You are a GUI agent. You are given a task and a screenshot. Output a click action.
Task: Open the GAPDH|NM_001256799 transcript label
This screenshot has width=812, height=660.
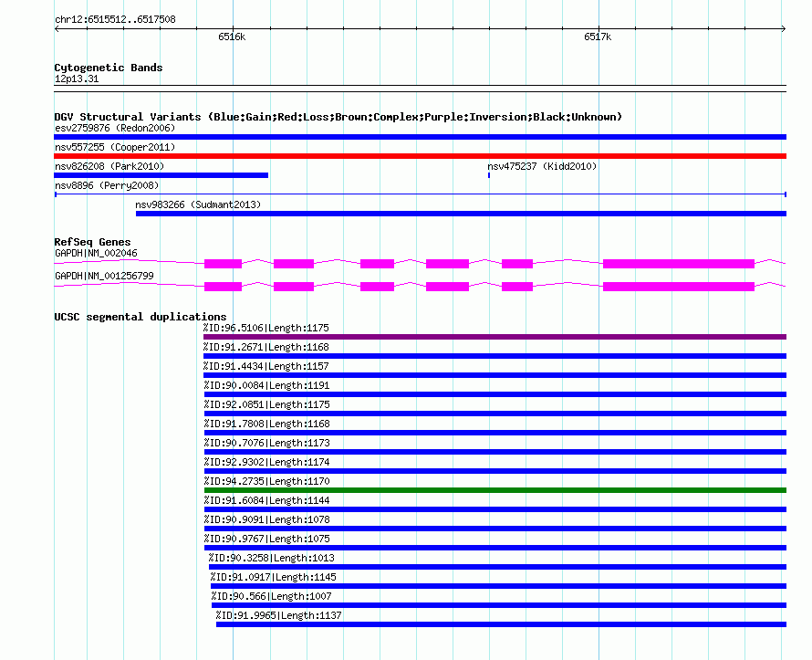point(104,276)
